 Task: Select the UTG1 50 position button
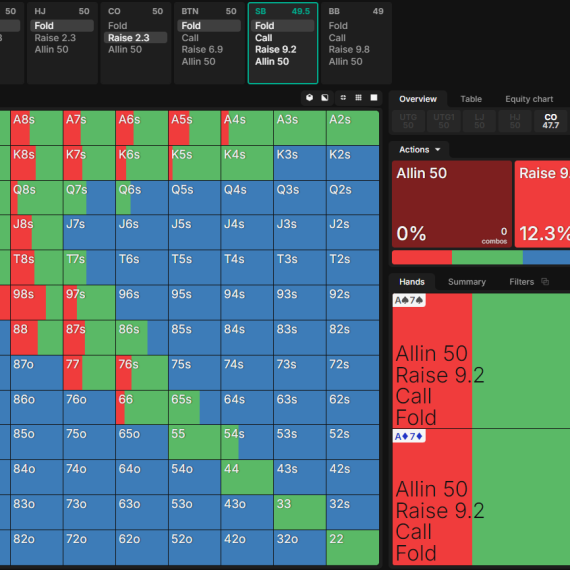[444, 121]
